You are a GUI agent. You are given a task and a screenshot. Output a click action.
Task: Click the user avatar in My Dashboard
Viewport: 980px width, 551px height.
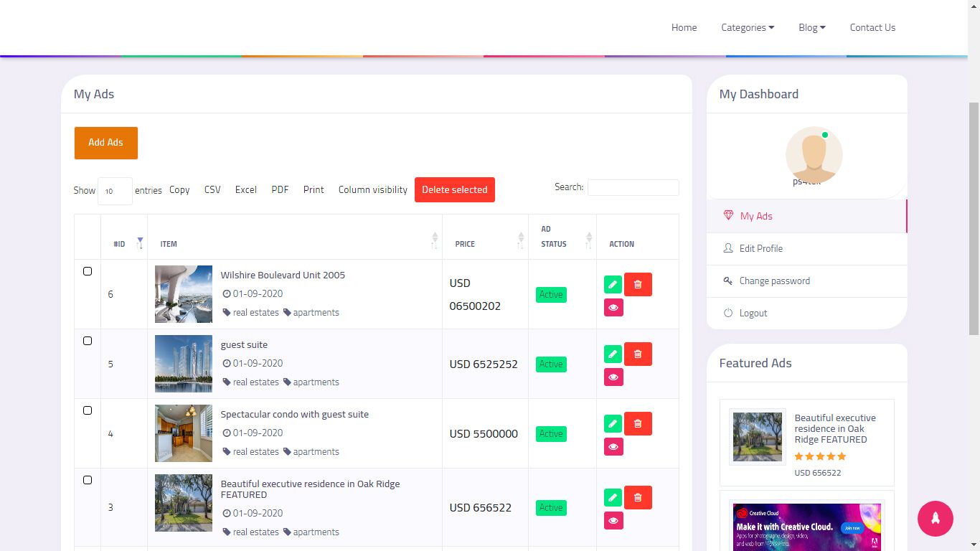click(x=814, y=155)
